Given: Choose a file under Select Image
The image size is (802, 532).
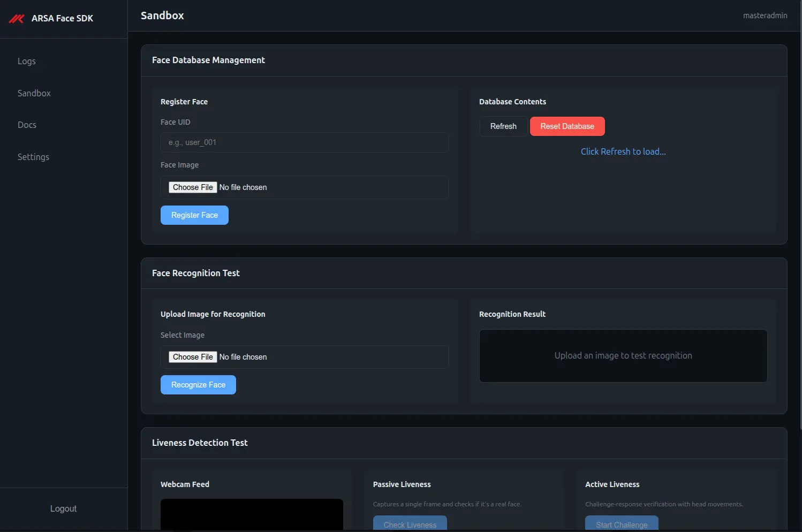Looking at the screenshot, I should 192,356.
